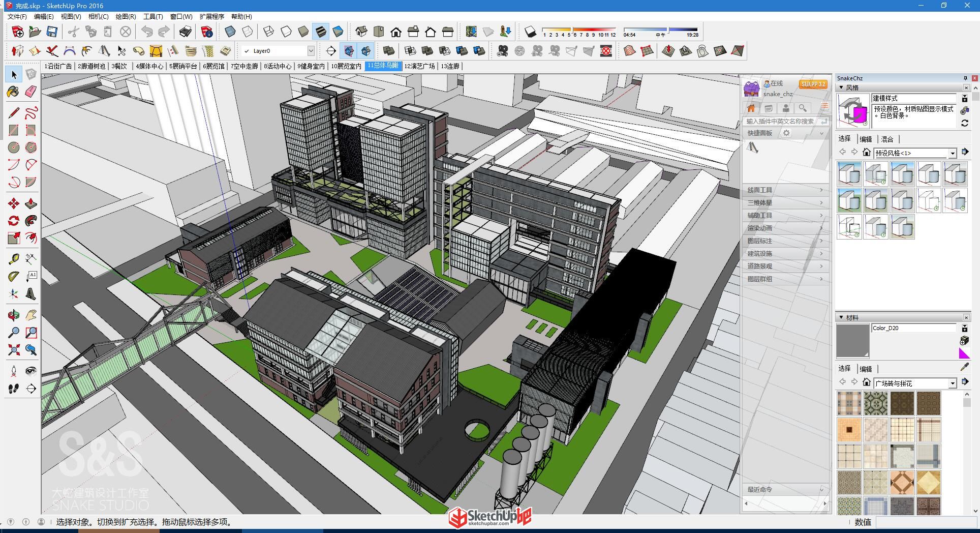Click the Undo arrow
980x533 pixels.
(x=147, y=32)
